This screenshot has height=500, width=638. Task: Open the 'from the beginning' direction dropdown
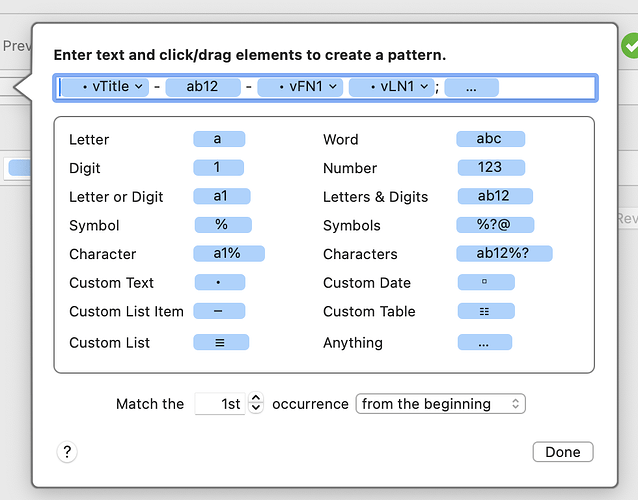coord(441,404)
